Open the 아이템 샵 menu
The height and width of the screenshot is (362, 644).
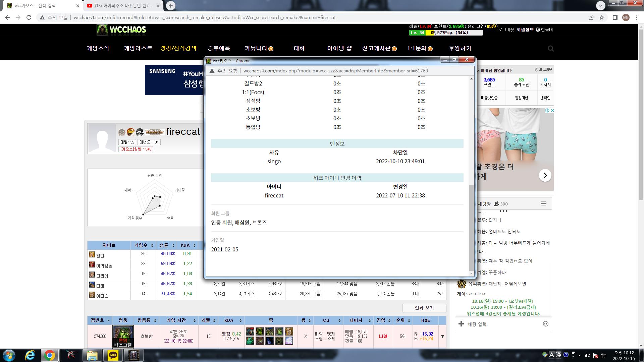339,48
